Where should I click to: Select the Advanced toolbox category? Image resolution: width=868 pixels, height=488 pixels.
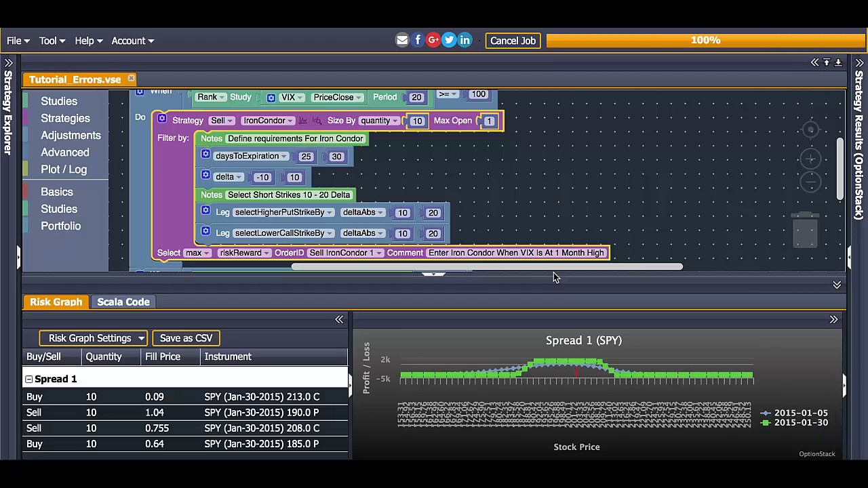(x=65, y=152)
